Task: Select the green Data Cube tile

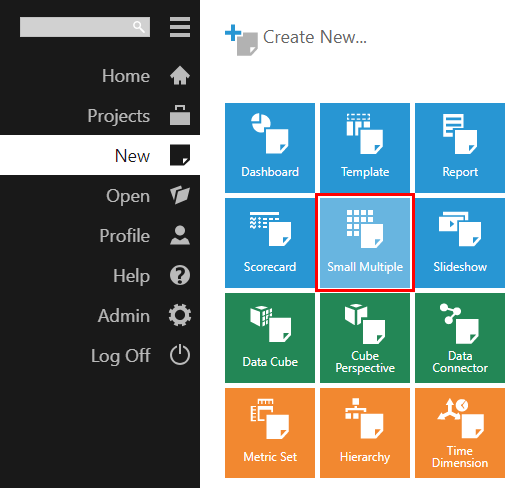Action: tap(270, 338)
